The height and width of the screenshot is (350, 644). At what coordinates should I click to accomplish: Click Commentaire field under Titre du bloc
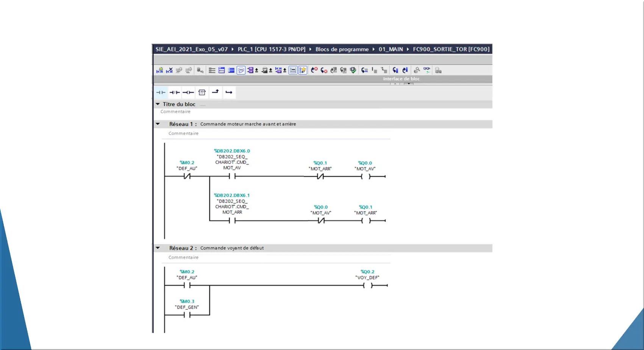pyautogui.click(x=175, y=111)
